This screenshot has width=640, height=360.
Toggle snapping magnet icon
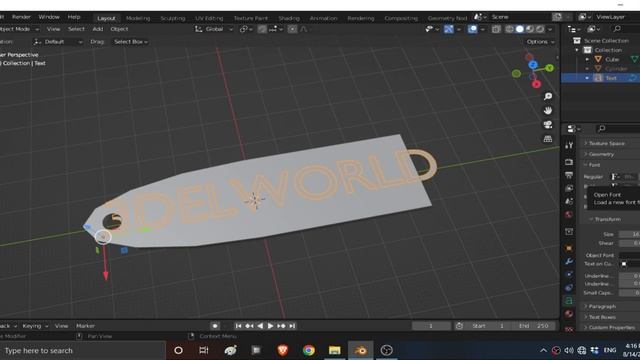[262, 29]
